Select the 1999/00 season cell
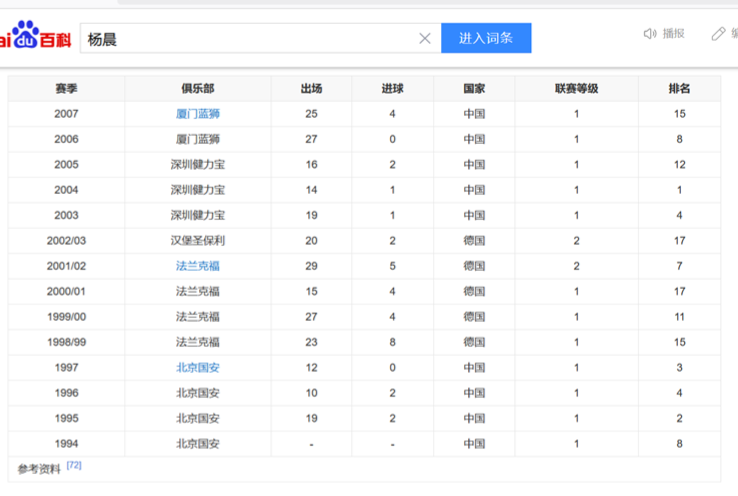 (x=66, y=317)
